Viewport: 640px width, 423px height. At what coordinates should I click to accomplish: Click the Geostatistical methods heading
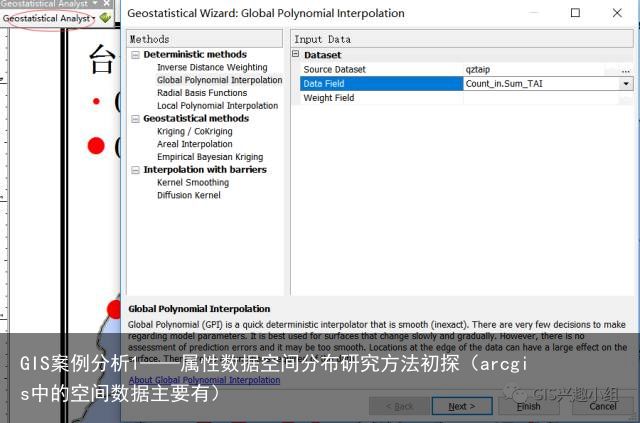coord(196,118)
